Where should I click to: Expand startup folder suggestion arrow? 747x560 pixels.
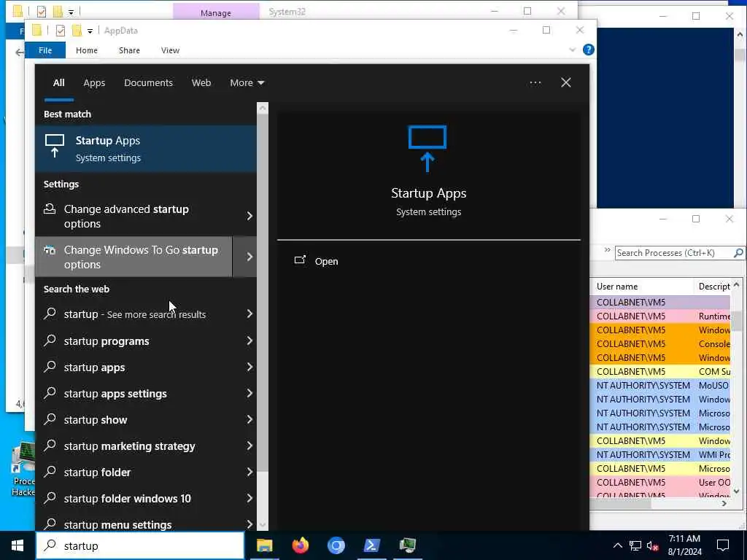[249, 472]
